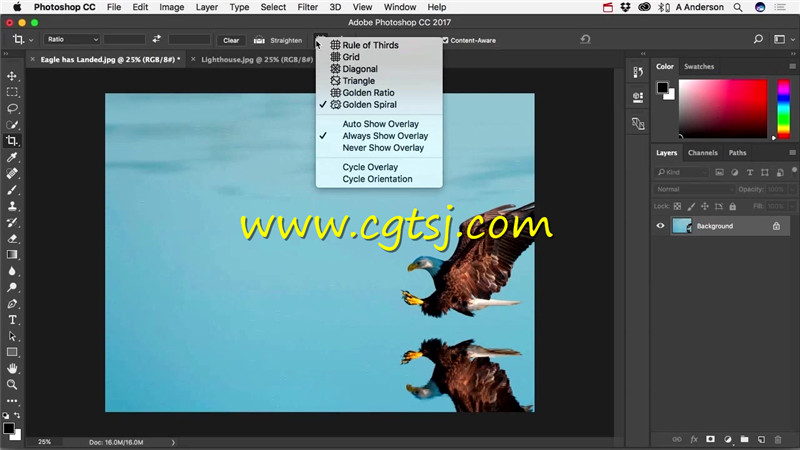Click the foreground color swatch in toolbar
The image size is (800, 450).
coord(9,428)
